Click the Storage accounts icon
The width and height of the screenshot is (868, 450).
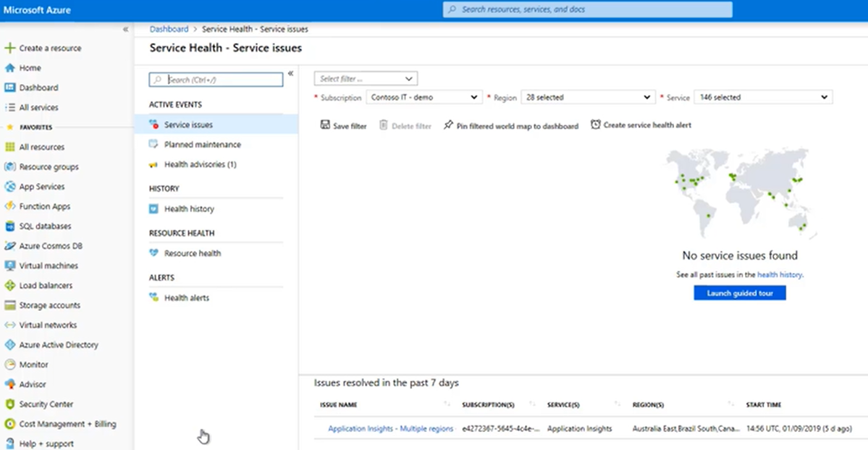9,305
